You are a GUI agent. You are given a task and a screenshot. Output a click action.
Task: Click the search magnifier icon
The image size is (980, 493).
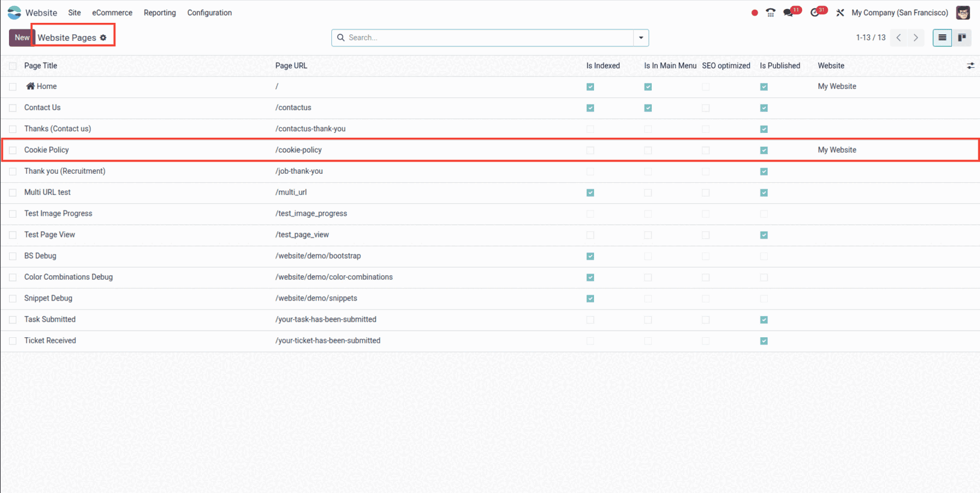341,37
